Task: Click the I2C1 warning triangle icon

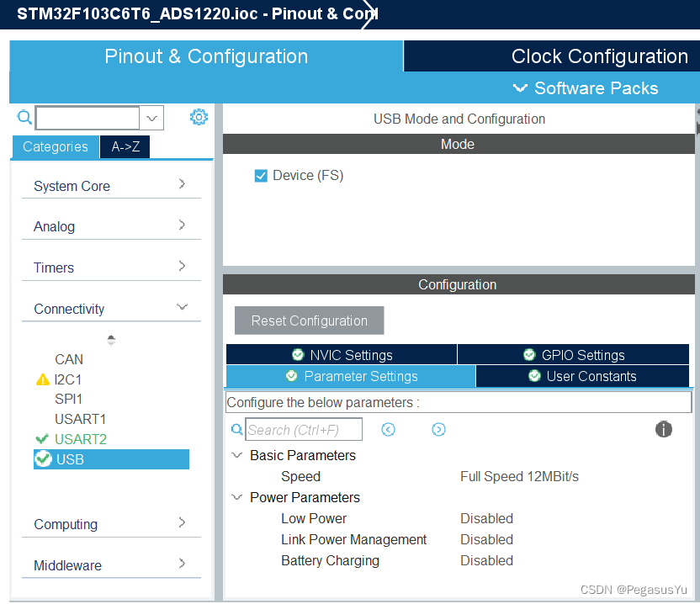Action: click(42, 379)
